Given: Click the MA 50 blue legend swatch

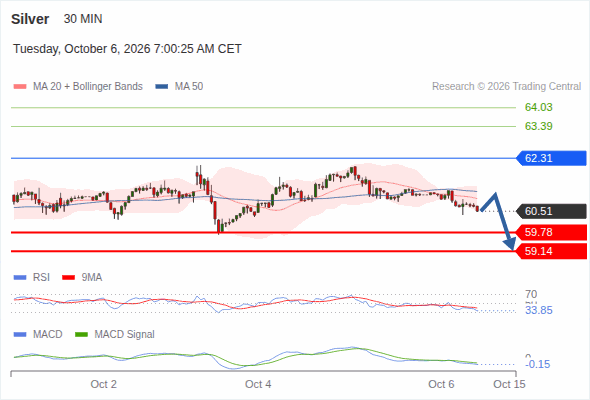Looking at the screenshot, I should click(x=162, y=87).
